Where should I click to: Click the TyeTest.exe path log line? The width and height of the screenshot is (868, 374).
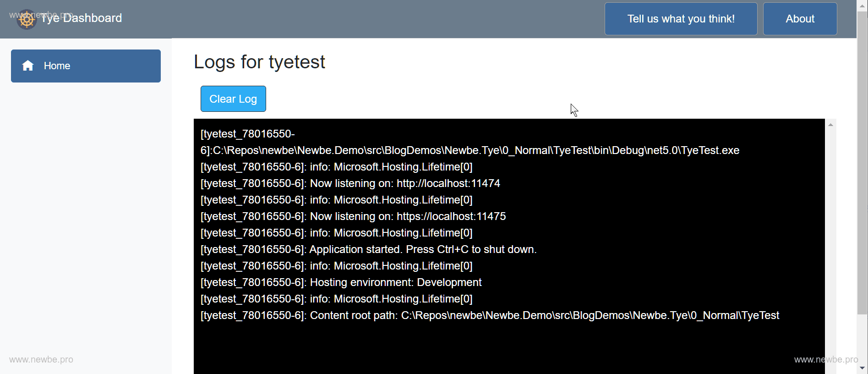[469, 150]
